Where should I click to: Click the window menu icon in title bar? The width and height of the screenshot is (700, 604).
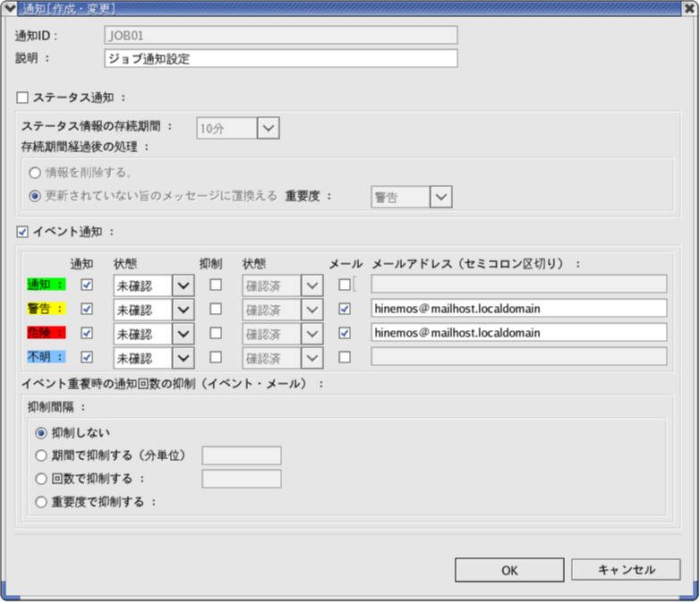[11, 9]
